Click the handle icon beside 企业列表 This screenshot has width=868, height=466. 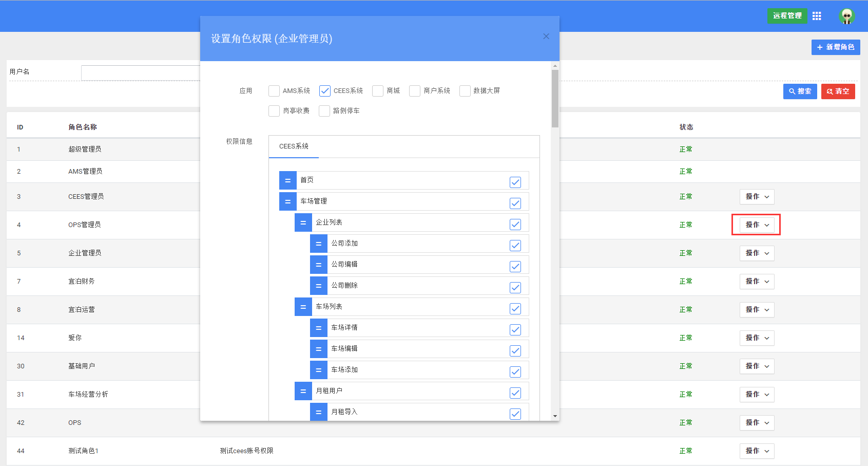point(303,222)
